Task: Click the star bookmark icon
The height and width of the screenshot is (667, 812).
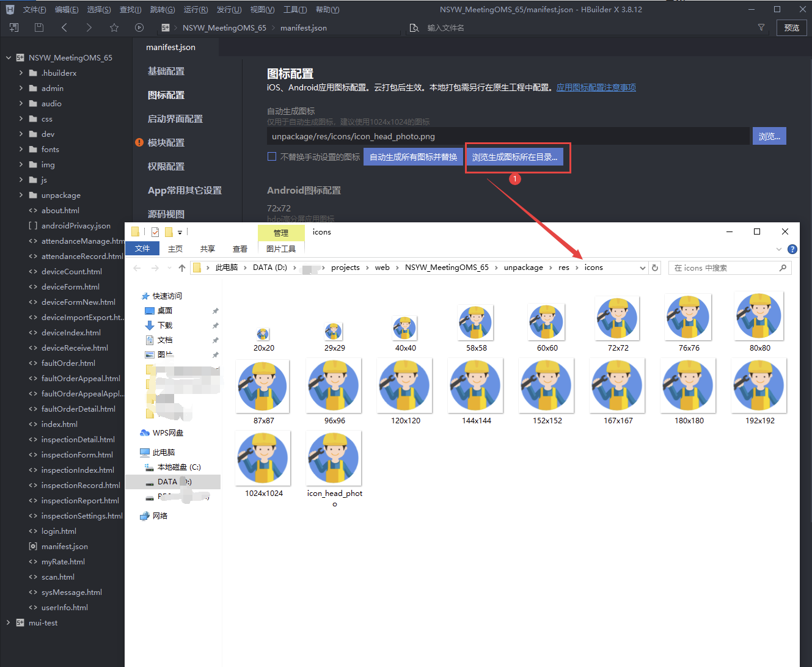Action: pos(114,27)
